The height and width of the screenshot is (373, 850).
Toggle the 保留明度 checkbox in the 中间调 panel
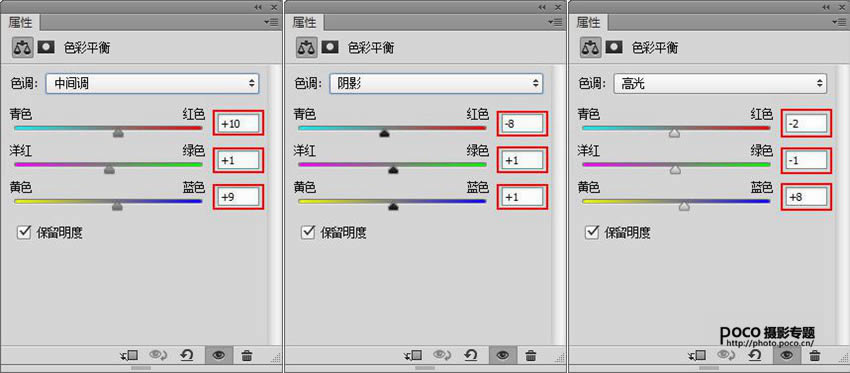(23, 232)
